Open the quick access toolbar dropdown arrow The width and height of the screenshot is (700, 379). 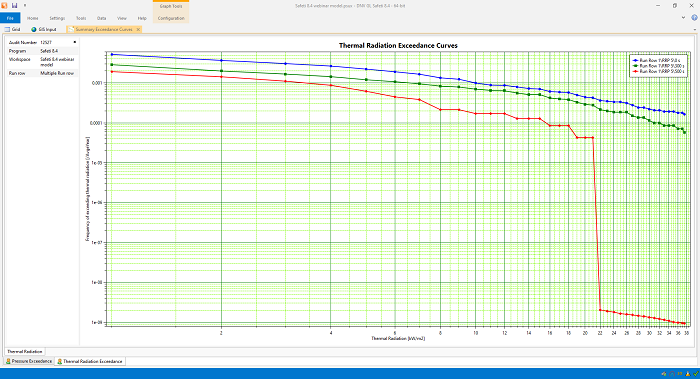(x=25, y=5)
